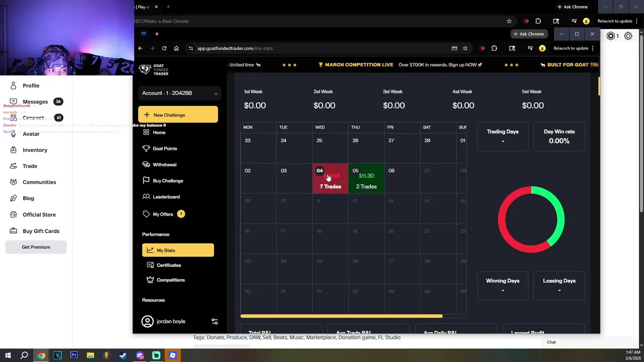Open site information icon beside the URL
Screen dimensions: 644x362
pyautogui.click(x=191, y=48)
